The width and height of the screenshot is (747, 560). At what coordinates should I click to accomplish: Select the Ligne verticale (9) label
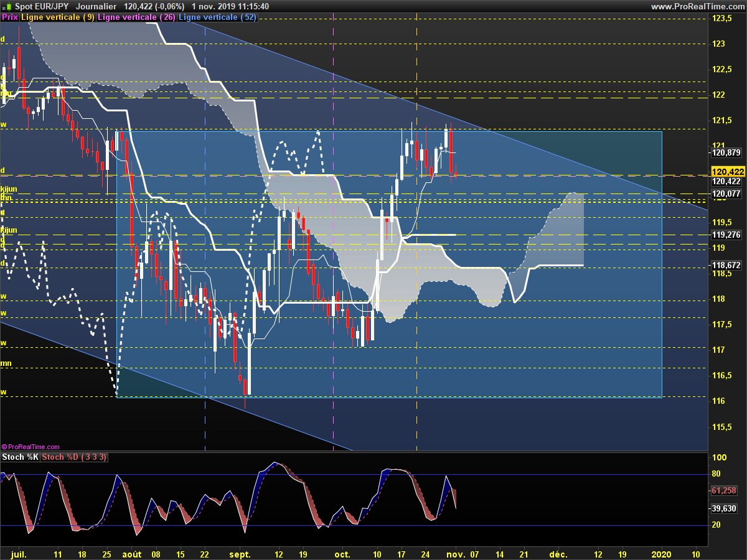58,17
